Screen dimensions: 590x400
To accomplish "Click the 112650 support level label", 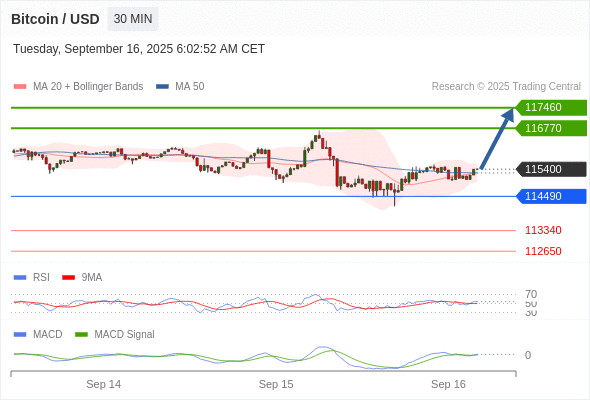I will (543, 251).
